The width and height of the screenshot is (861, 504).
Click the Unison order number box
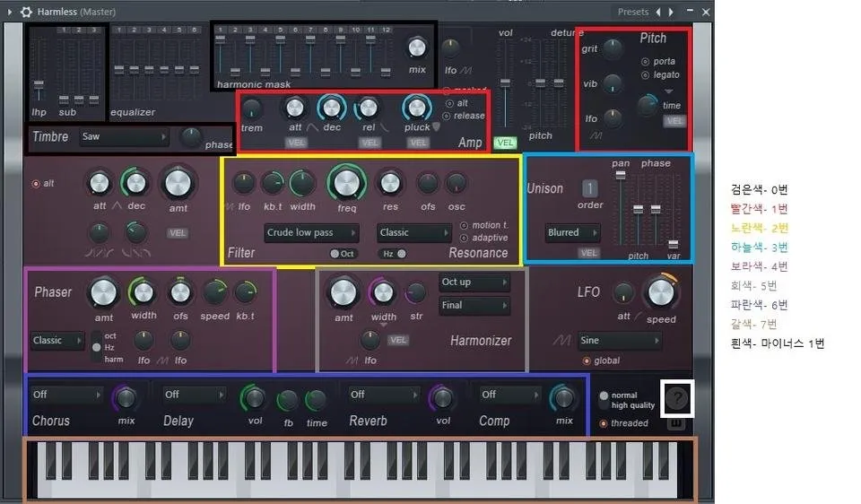590,189
